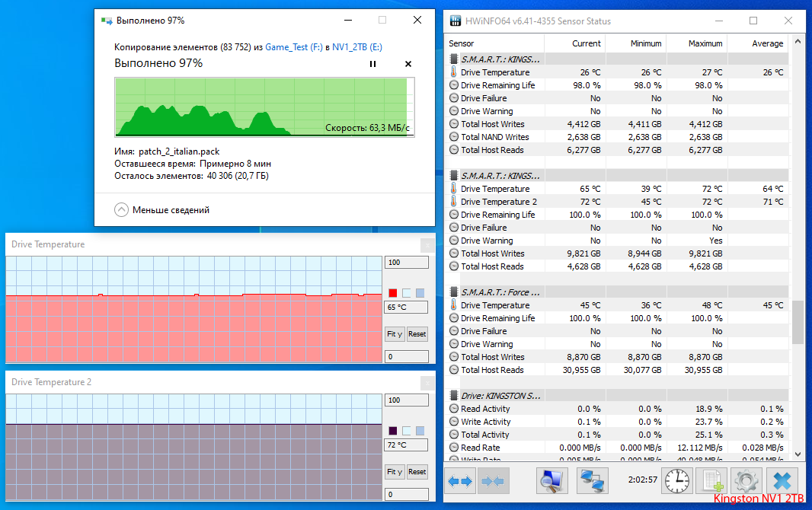The image size is (812, 510).
Task: Open the Game_Test (F:) source link
Action: click(293, 47)
